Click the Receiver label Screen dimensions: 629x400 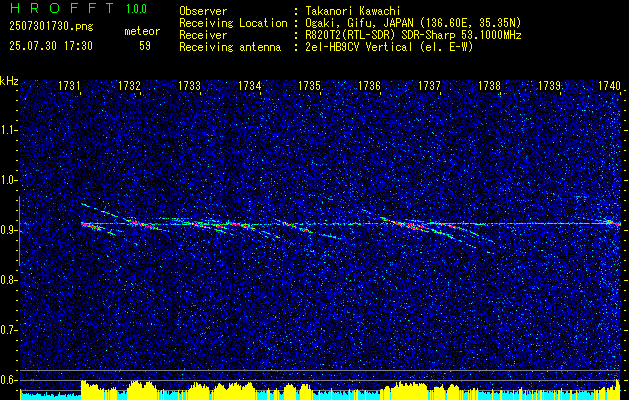pos(203,35)
